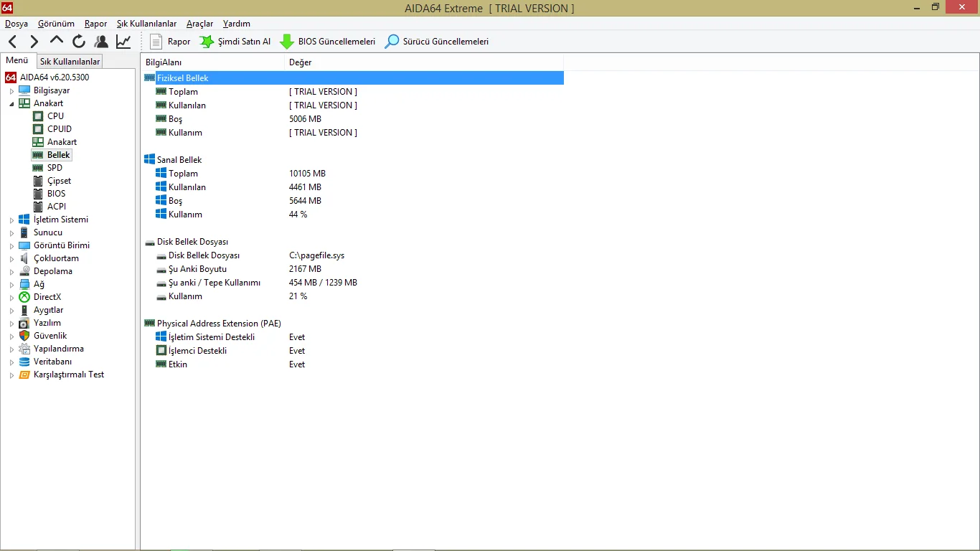Select the Şu Anki Boyutu row label
The width and height of the screenshot is (980, 551).
point(197,269)
